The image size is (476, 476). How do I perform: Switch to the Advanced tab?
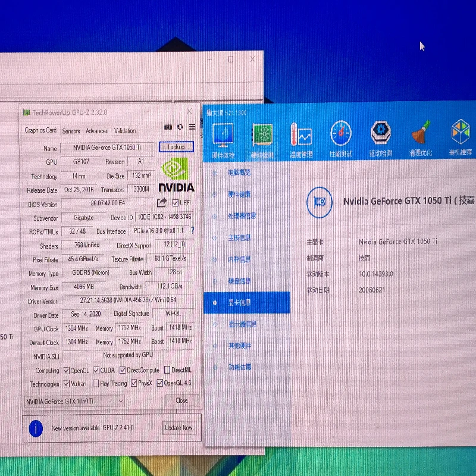click(97, 131)
